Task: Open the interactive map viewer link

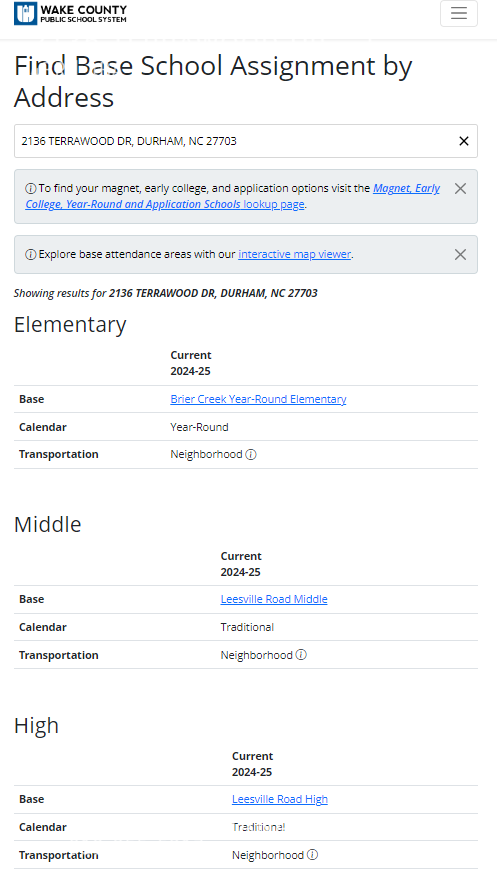Action: pos(295,254)
